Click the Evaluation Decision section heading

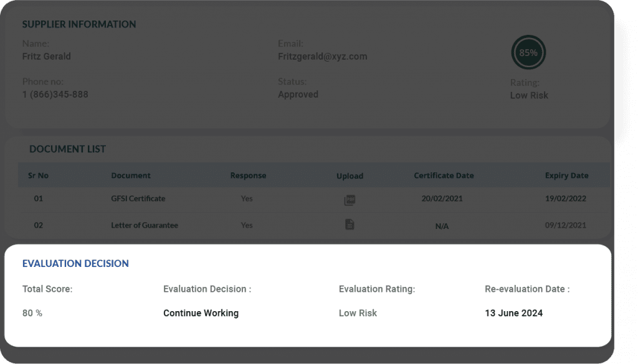point(75,264)
